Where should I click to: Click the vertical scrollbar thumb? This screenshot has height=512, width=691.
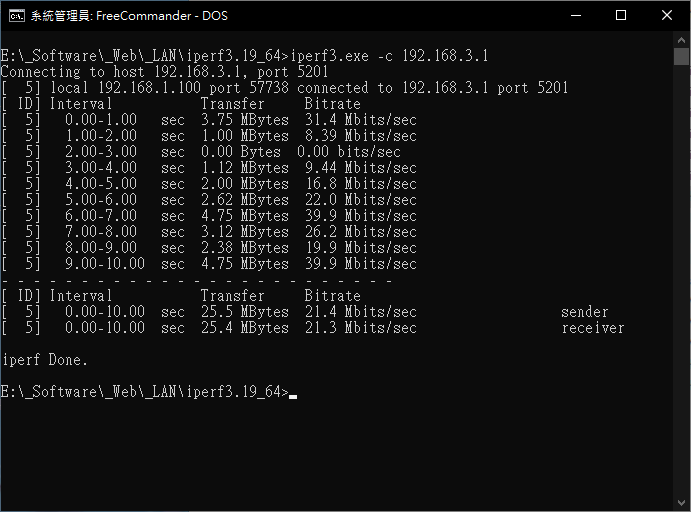click(681, 56)
